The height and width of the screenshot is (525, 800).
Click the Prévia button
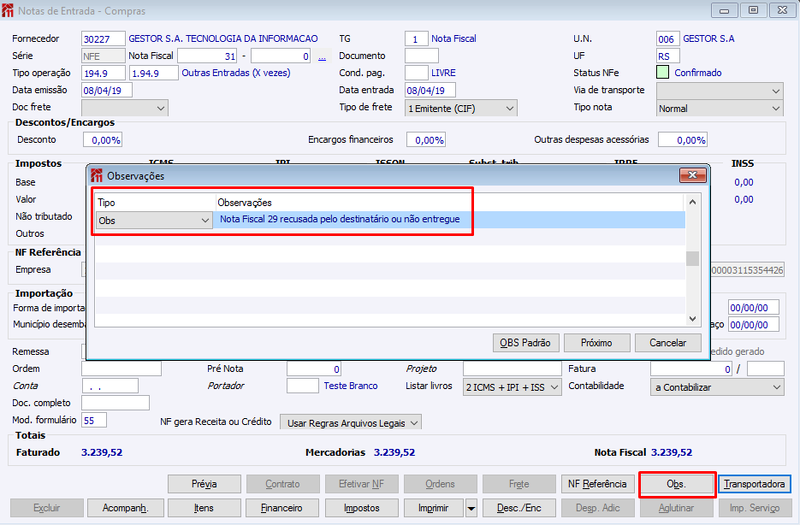[x=204, y=484]
